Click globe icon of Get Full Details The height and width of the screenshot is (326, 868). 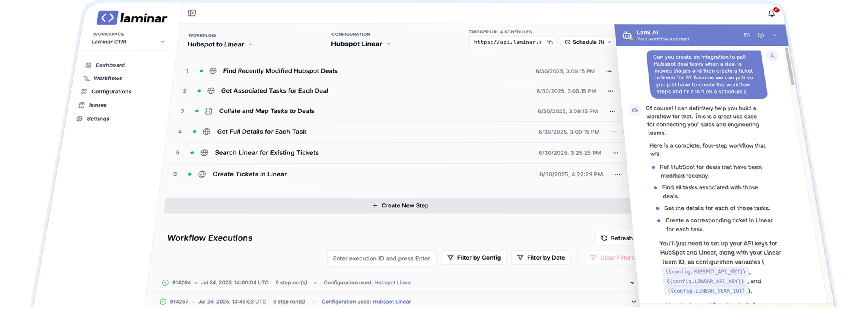point(207,132)
